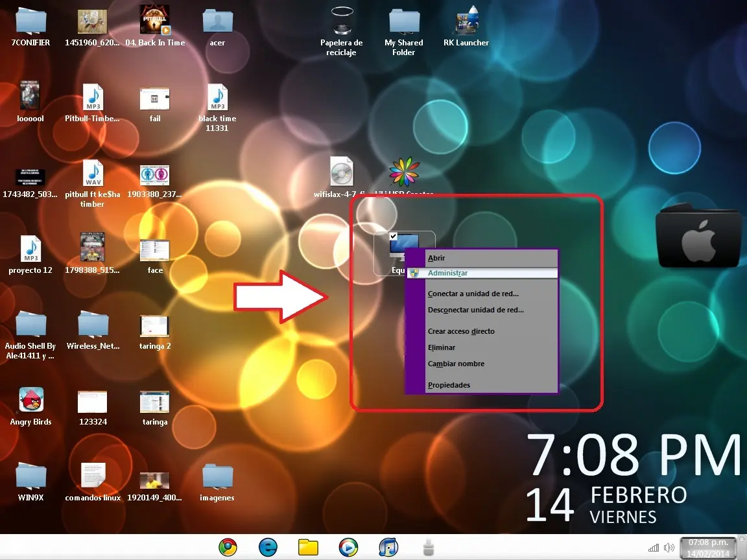Click the USB device taskbar icon
This screenshot has height=560, width=747.
pyautogui.click(x=428, y=547)
